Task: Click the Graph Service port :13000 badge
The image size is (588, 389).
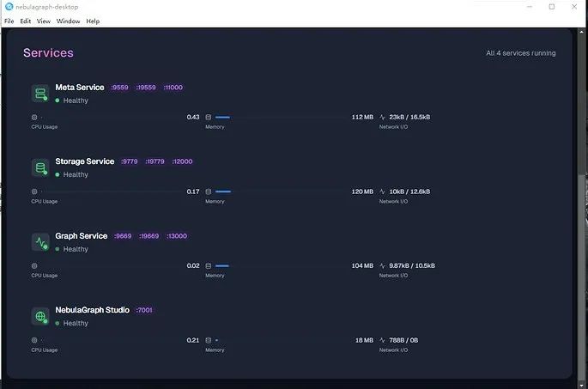Action: click(x=177, y=236)
